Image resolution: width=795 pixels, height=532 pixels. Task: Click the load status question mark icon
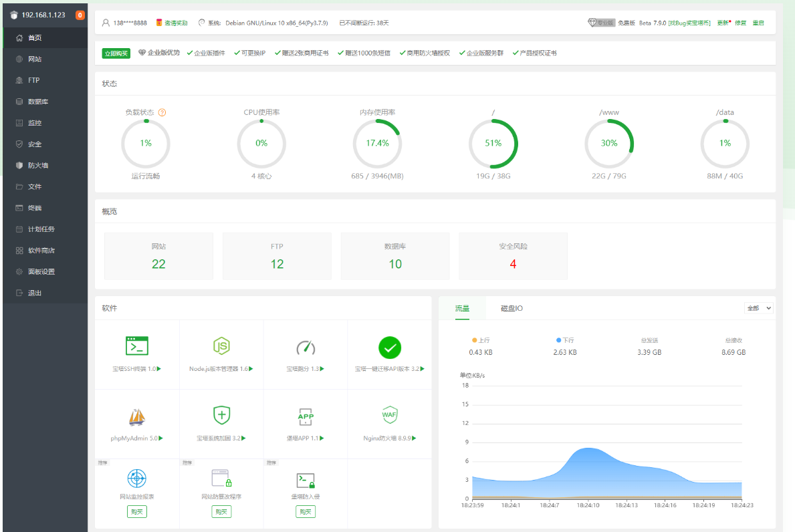[x=162, y=112]
